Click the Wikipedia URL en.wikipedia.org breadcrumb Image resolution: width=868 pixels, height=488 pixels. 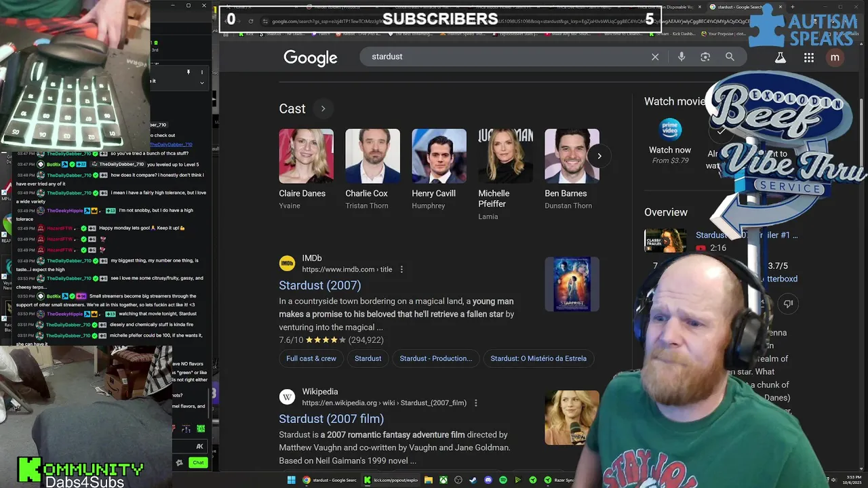pyautogui.click(x=384, y=403)
